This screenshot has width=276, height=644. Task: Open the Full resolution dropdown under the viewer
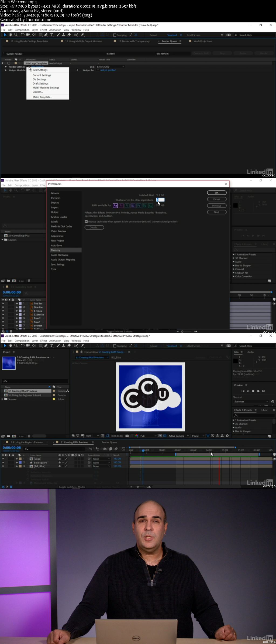(148, 436)
